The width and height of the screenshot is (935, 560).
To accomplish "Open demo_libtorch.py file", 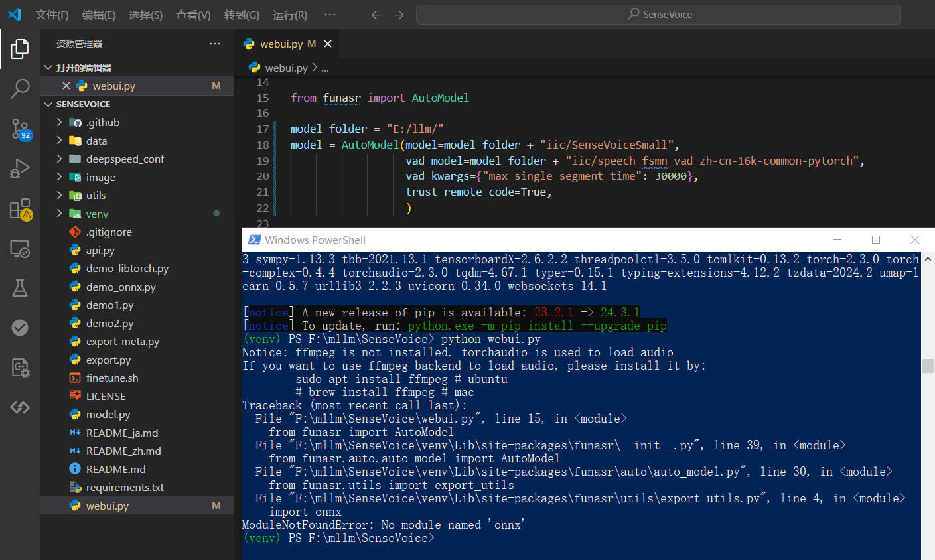I will pyautogui.click(x=137, y=269).
